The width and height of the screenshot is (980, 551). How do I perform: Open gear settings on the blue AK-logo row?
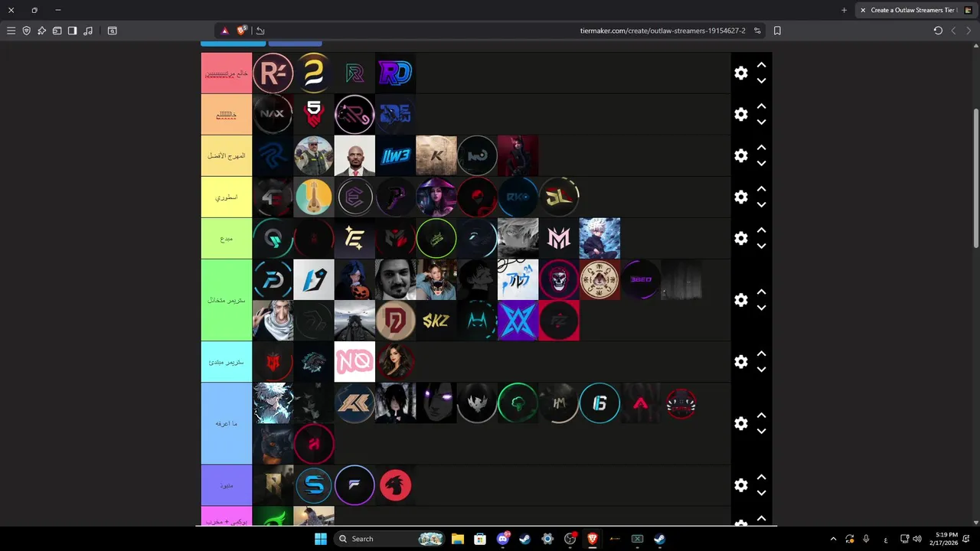point(740,423)
